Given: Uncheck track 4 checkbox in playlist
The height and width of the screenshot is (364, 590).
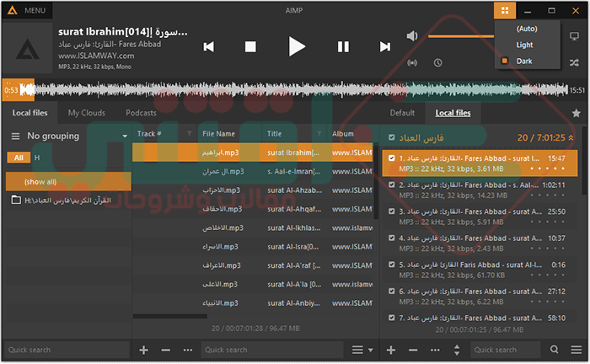Looking at the screenshot, I should pos(392,238).
